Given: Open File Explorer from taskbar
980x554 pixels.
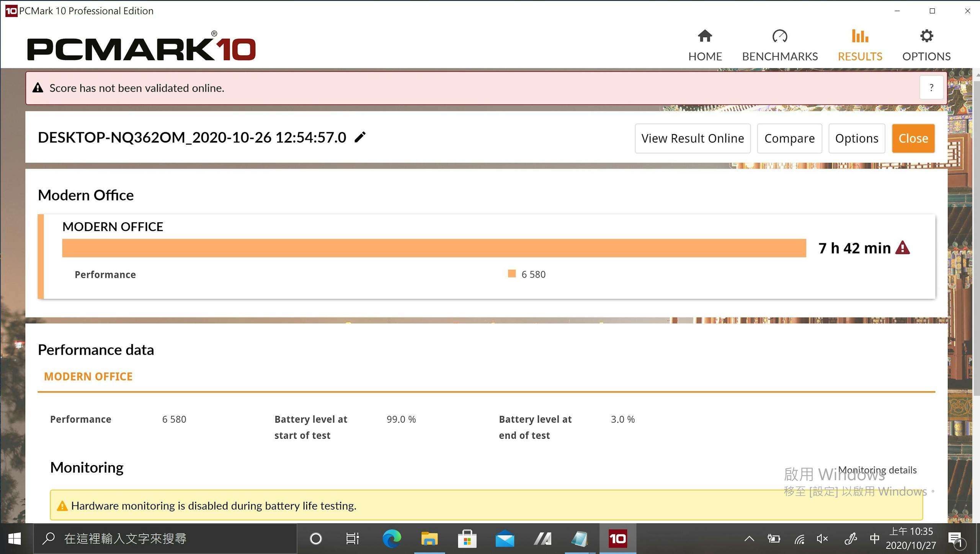Looking at the screenshot, I should tap(430, 539).
